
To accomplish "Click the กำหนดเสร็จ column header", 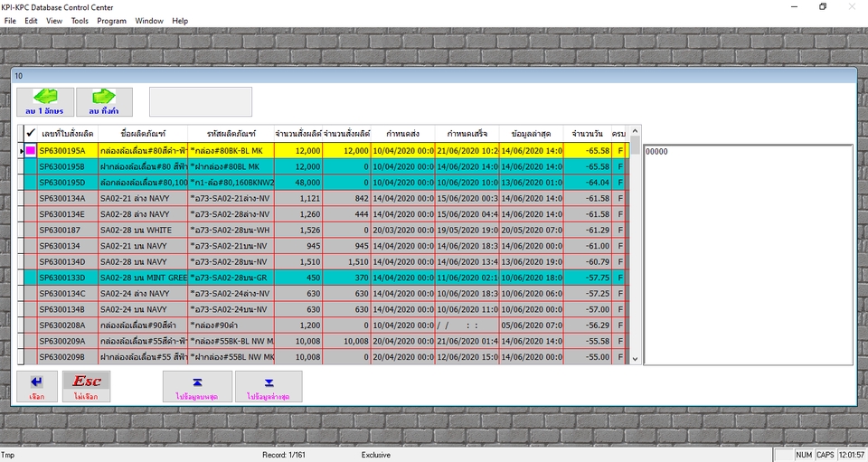I will (467, 133).
